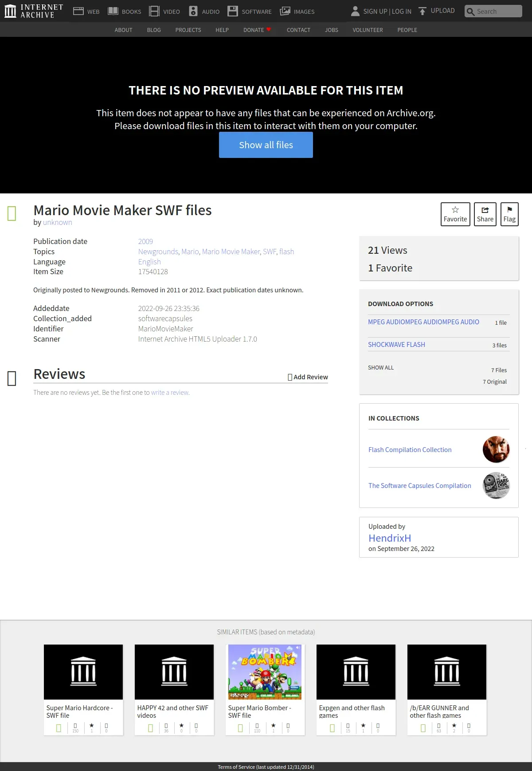Open the Web section icon
The width and height of the screenshot is (532, 771).
tap(78, 11)
